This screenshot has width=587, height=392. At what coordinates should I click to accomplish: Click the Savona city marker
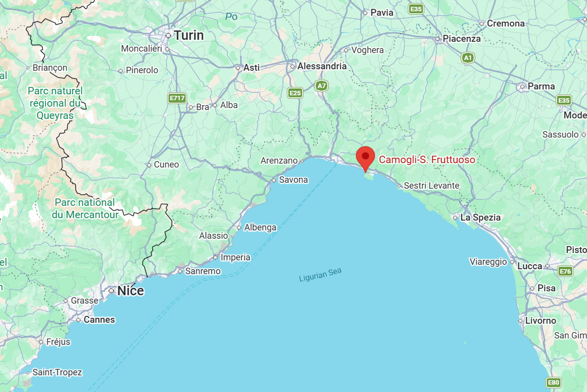click(274, 180)
